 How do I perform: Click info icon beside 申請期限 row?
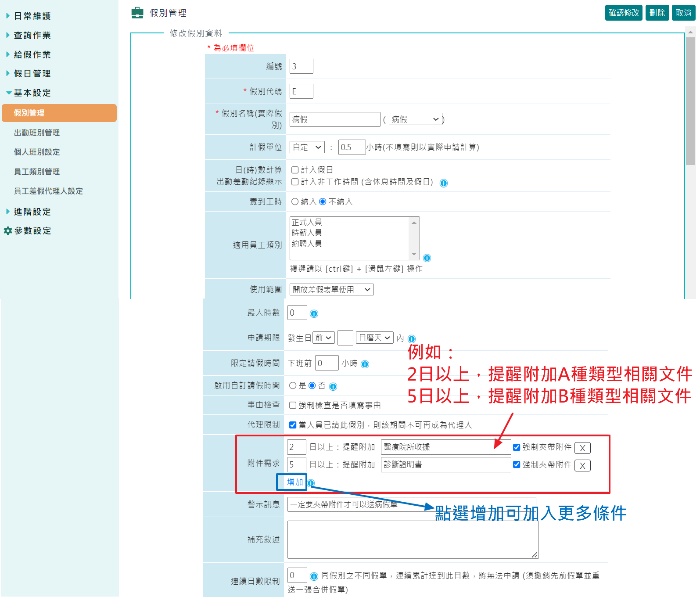tap(411, 338)
